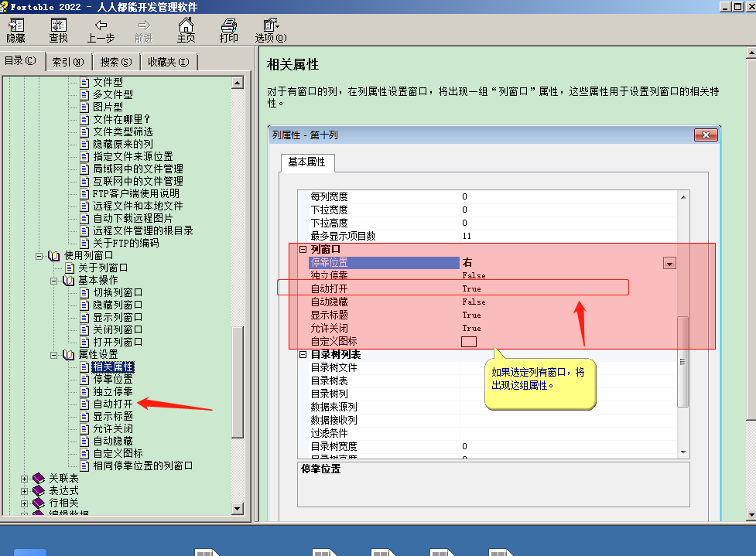756x556 pixels.
Task: Click the 打印 (Print) printer icon
Action: click(228, 25)
